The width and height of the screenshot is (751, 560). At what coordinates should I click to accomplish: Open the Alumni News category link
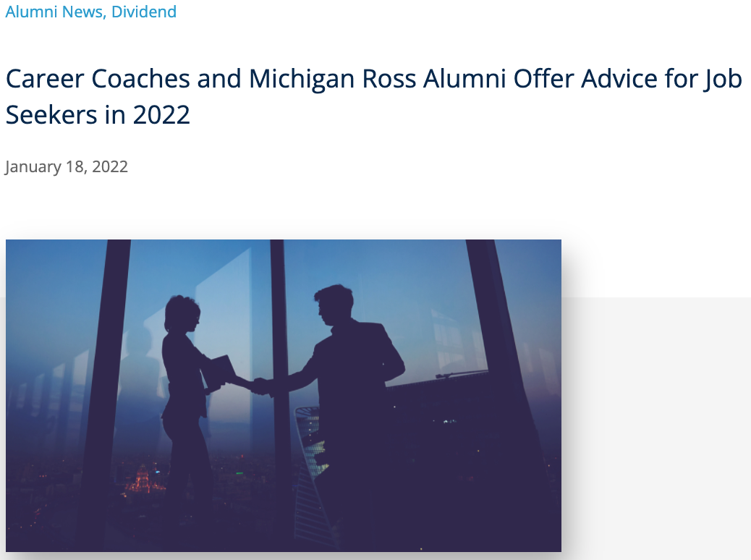pos(54,12)
